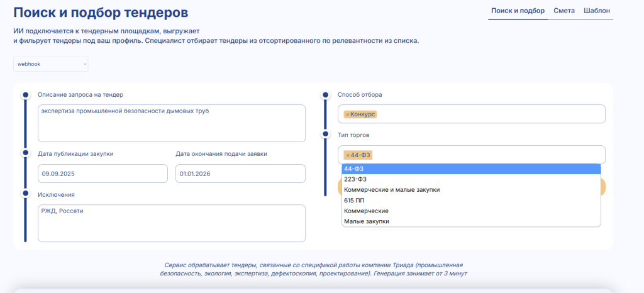Remove the 44-ФЗ tag with its x
Image resolution: width=644 pixels, height=293 pixels.
point(348,155)
